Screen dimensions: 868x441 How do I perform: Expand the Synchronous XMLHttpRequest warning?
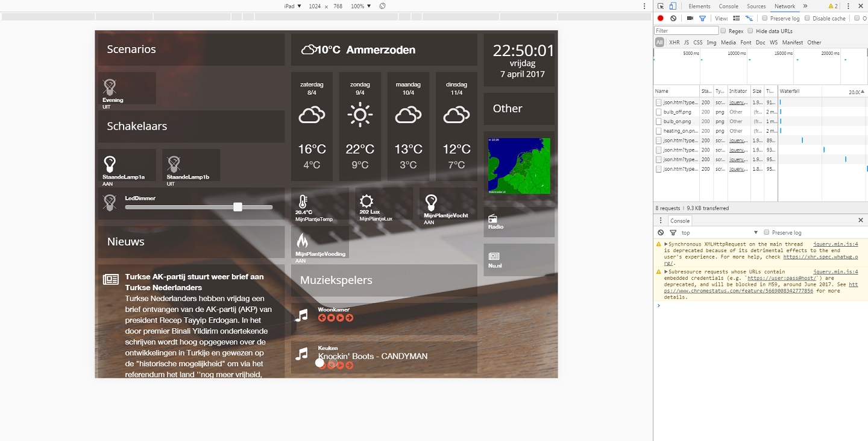point(666,244)
